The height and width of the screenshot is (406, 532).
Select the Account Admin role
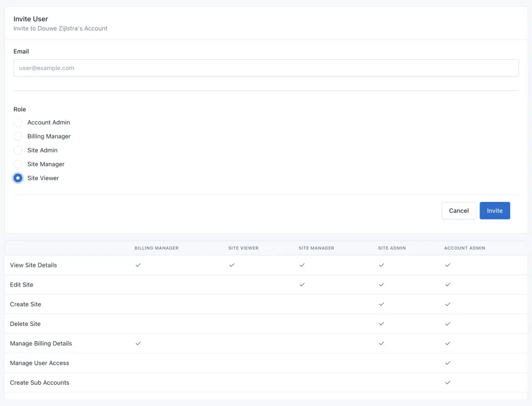18,123
